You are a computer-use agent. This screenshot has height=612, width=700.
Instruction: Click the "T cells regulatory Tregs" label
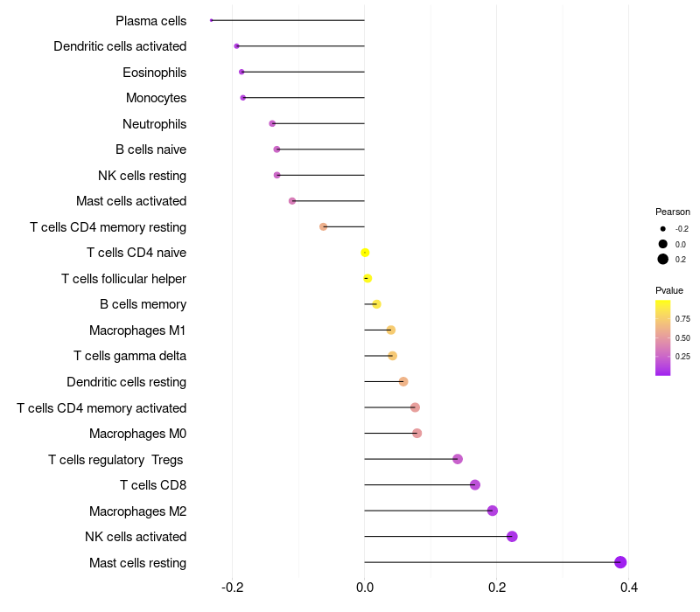[116, 460]
